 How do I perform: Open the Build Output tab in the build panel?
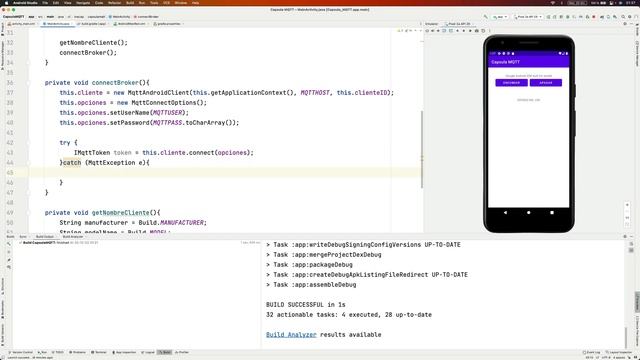[x=44, y=237]
